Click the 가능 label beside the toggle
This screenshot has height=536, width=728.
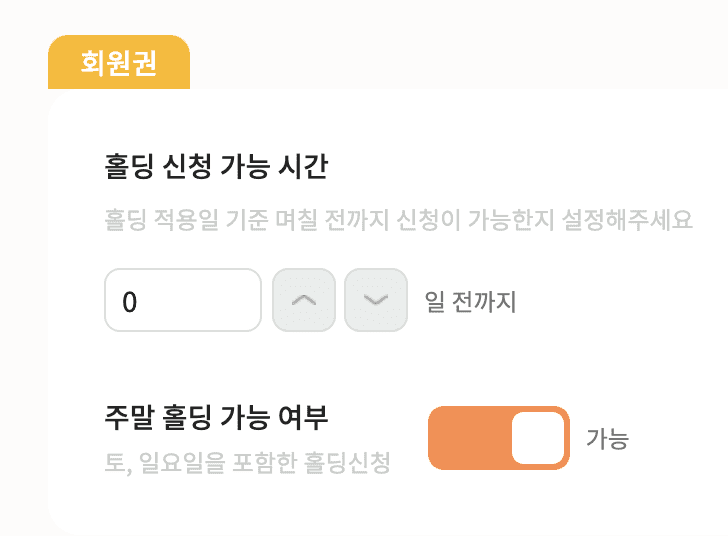pos(607,438)
